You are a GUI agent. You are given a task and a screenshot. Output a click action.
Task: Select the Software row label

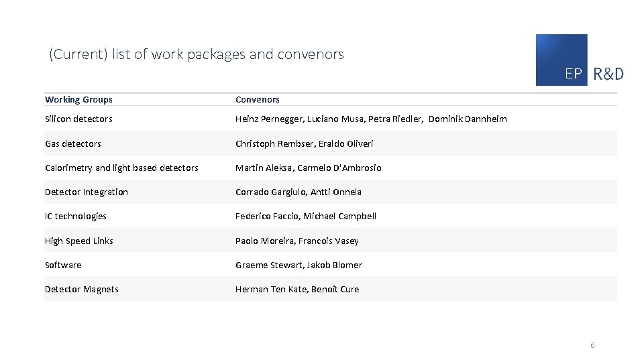(63, 265)
